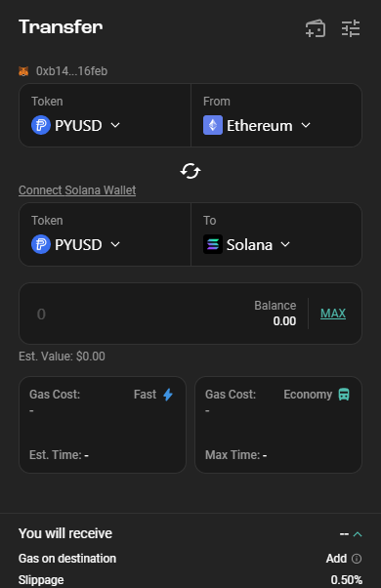Viewport: 381px width, 588px height.
Task: Click the Solana network logo
Action: pos(213,244)
